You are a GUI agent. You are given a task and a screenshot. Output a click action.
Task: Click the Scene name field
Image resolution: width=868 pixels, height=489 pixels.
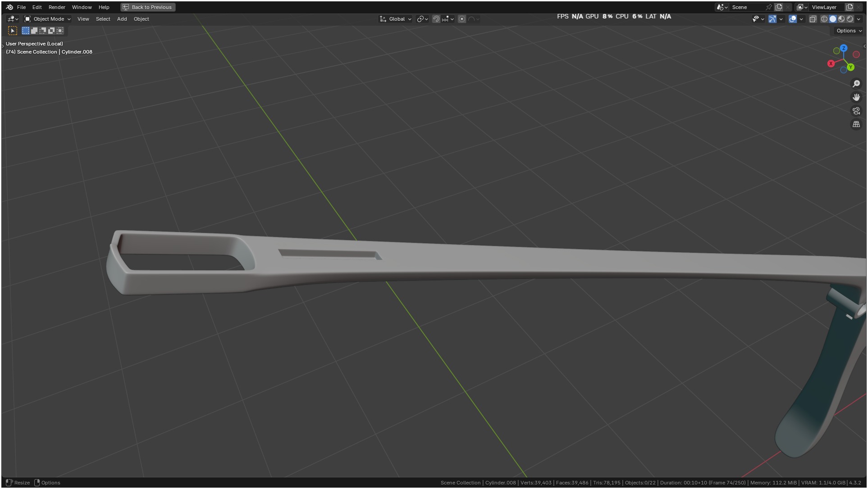click(747, 7)
